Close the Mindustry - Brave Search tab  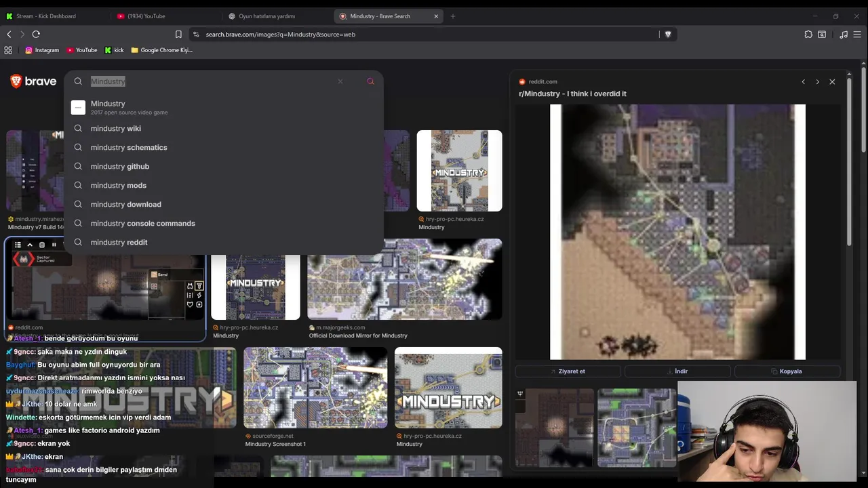pos(436,16)
